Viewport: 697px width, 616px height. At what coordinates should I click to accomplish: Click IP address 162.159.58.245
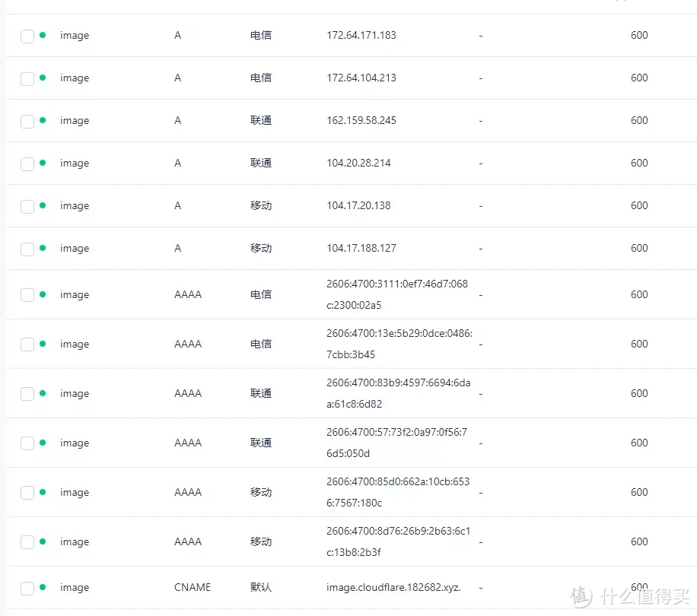point(361,120)
